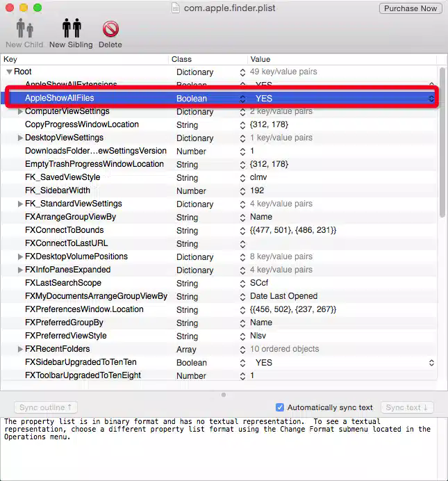448x481 pixels.
Task: Open class popup for FXLastSearchScope
Action: pyautogui.click(x=242, y=284)
